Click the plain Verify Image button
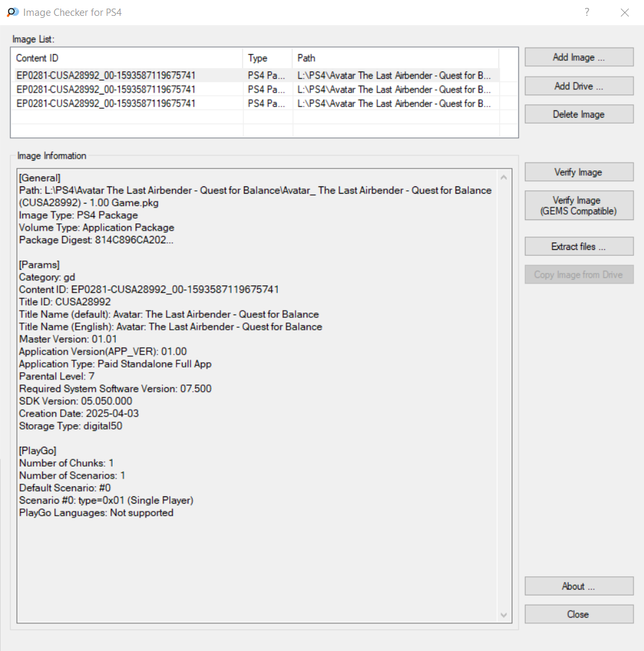The width and height of the screenshot is (644, 651). click(579, 172)
